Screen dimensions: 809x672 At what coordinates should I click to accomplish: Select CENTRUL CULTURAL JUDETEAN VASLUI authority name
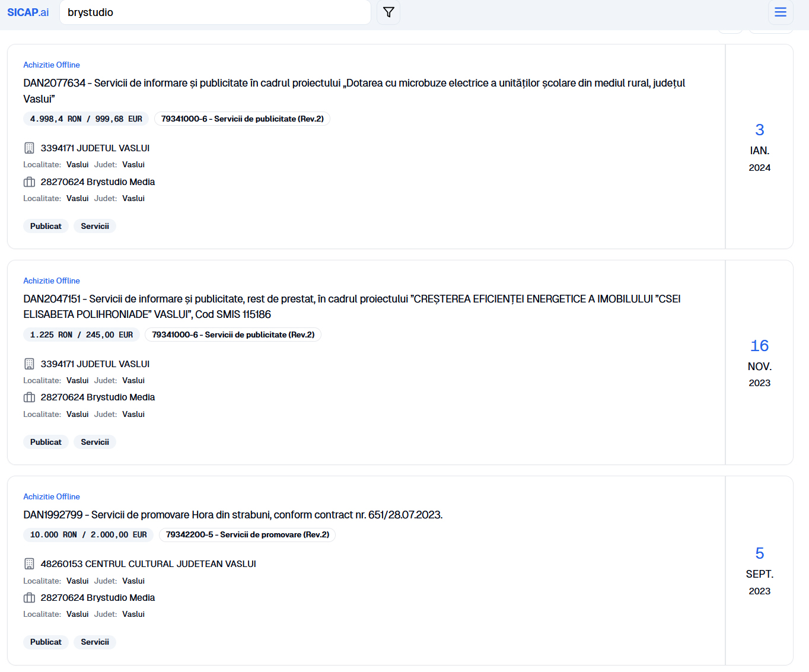(x=148, y=564)
